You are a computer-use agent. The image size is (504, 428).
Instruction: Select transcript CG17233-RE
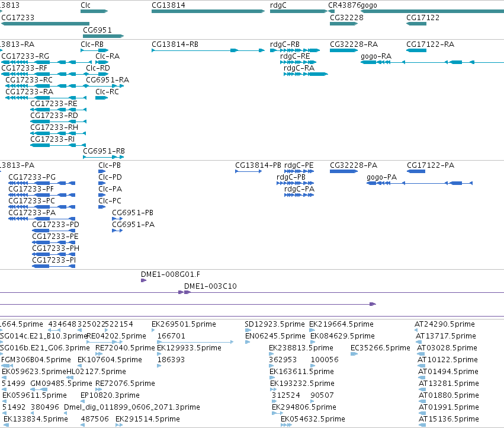tap(58, 110)
